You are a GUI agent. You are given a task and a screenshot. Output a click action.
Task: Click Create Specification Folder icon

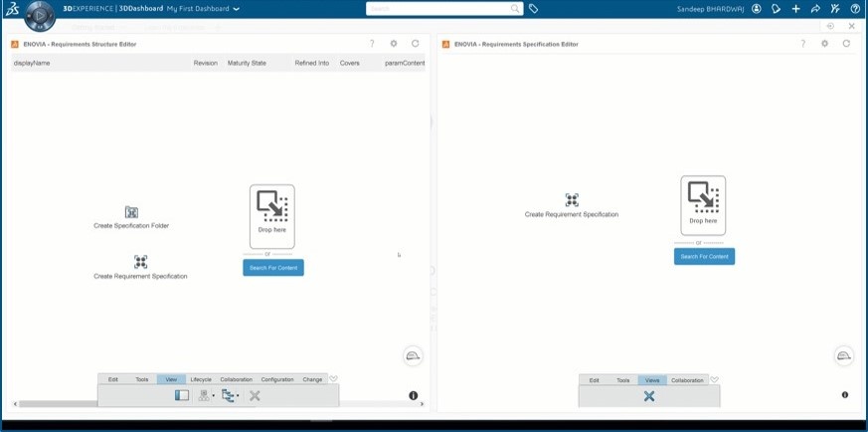131,212
